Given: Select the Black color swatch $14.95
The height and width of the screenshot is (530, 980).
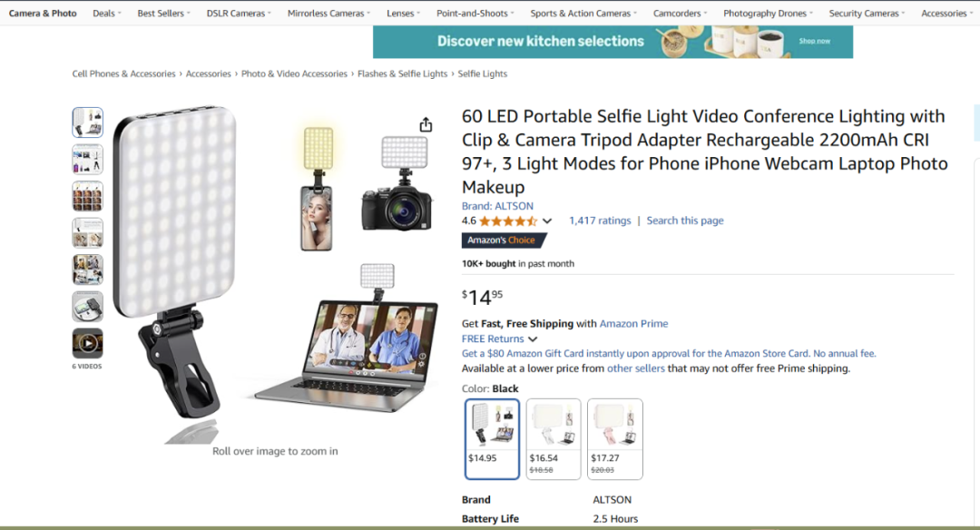Looking at the screenshot, I should (x=492, y=438).
